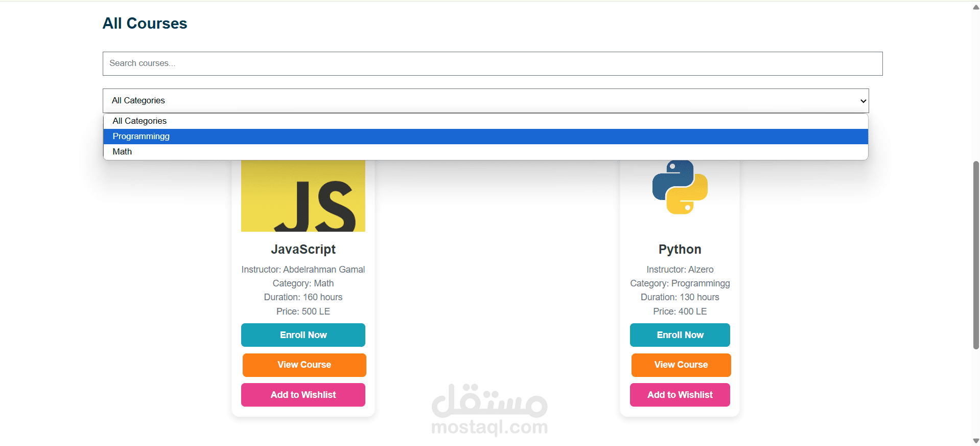
Task: Click Duration: 160 hours text
Action: point(303,297)
